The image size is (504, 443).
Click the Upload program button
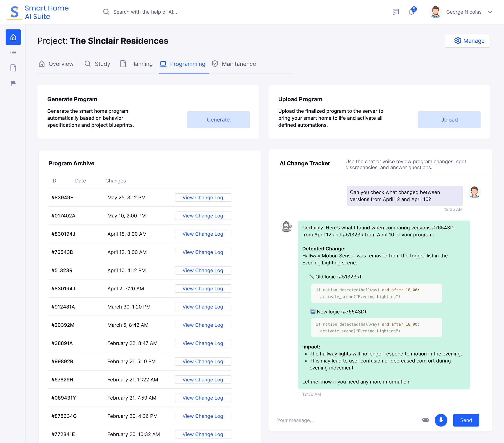(x=449, y=120)
